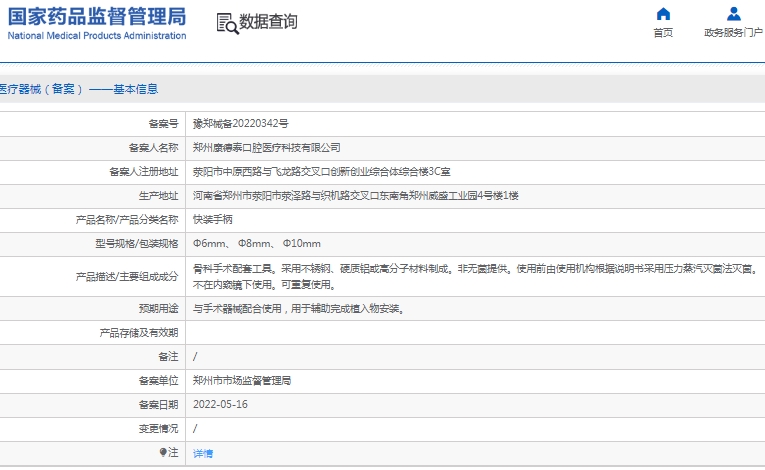Click the bulb icon beside 注
This screenshot has width=765, height=470.
[163, 452]
